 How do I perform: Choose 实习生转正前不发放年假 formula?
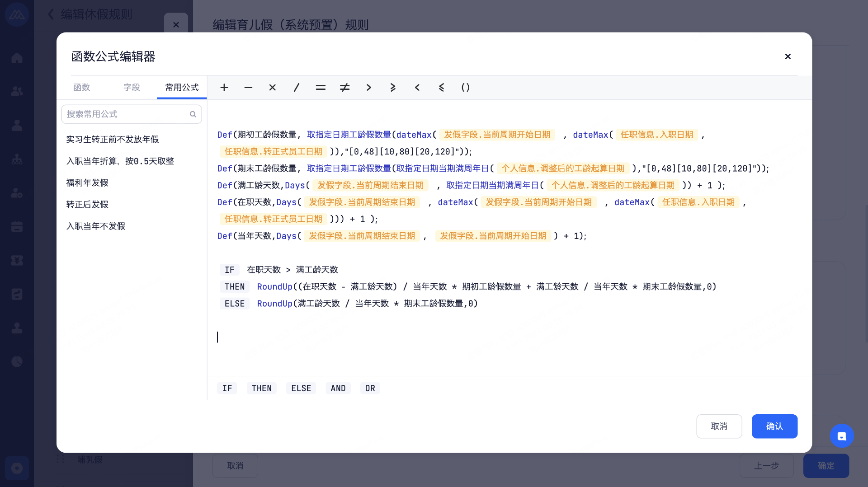point(113,140)
